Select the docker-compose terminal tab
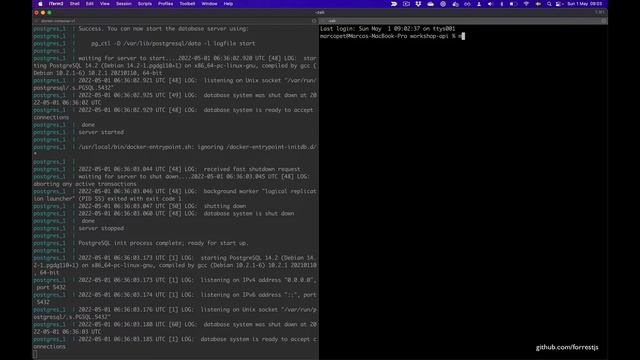The width and height of the screenshot is (640, 360). pos(176,21)
